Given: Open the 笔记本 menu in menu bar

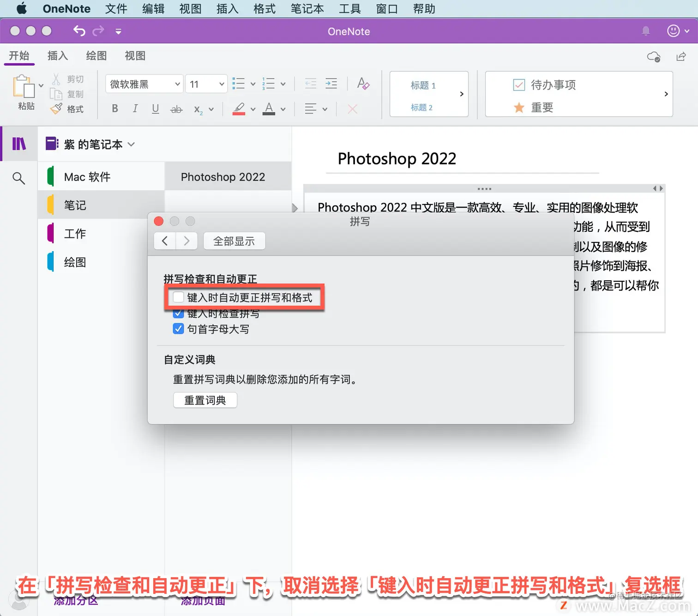Looking at the screenshot, I should click(x=307, y=9).
